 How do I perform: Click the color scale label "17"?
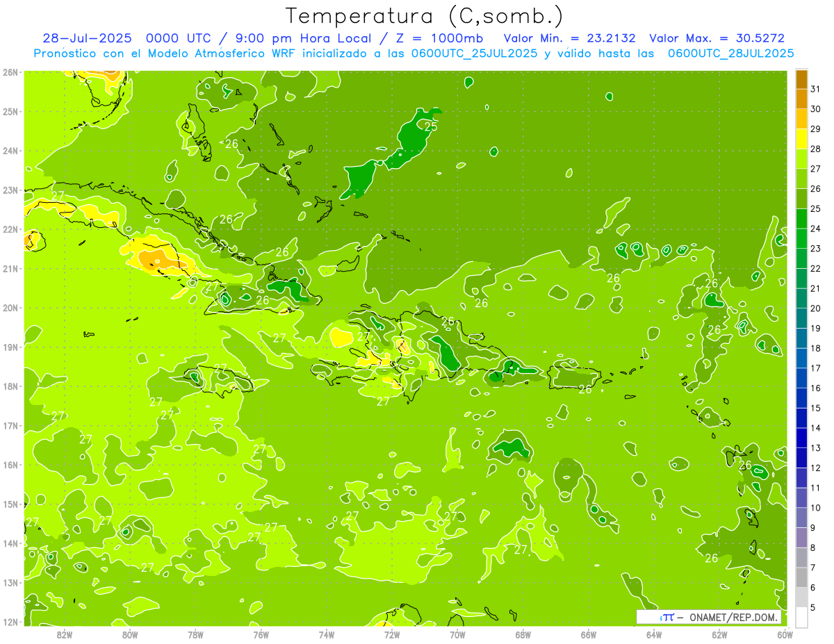tap(815, 368)
